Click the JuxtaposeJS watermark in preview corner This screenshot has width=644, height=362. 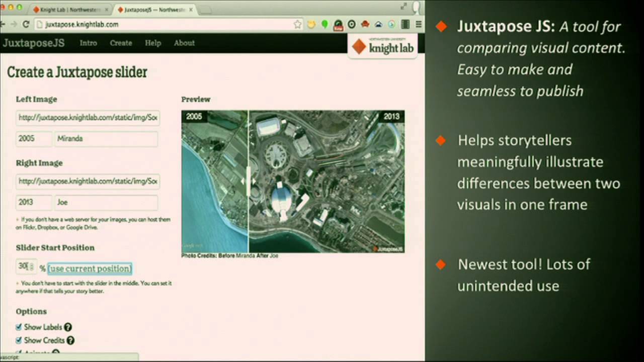388,248
